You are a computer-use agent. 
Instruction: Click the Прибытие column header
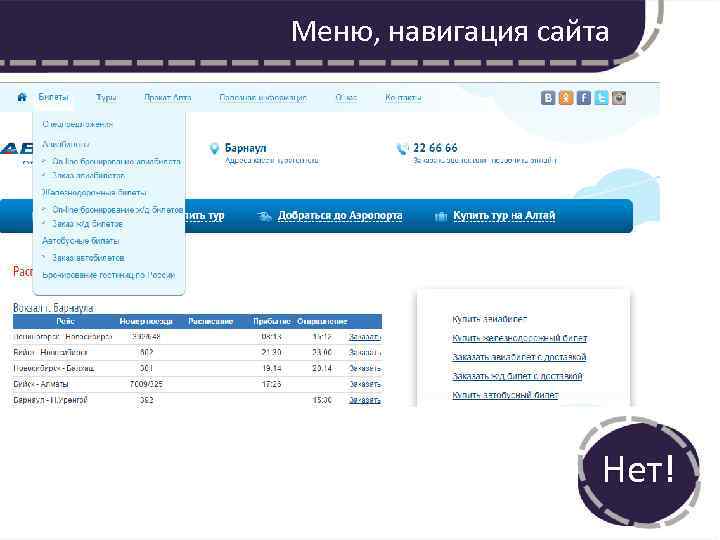(272, 321)
